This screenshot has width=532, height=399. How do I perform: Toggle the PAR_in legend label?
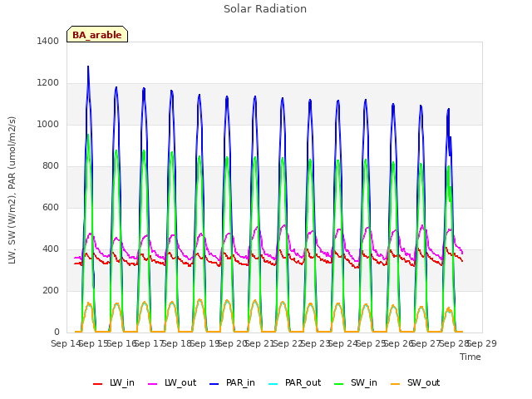click(240, 382)
